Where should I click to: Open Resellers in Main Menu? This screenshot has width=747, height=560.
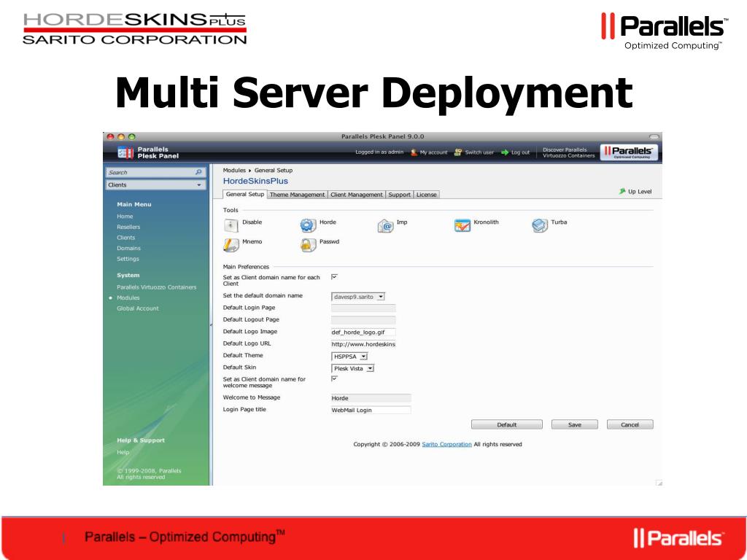[x=128, y=227]
